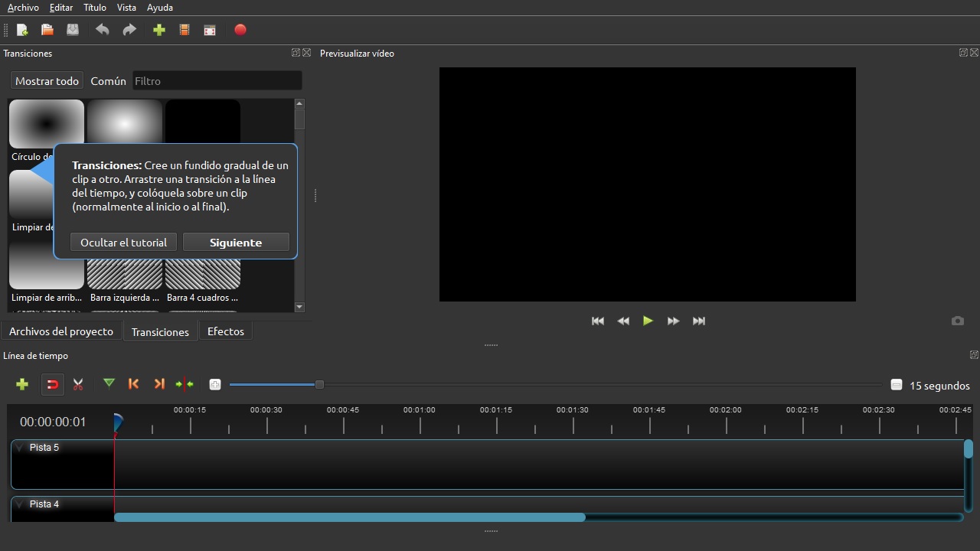Jump to the start of the video
980x551 pixels.
tap(598, 321)
